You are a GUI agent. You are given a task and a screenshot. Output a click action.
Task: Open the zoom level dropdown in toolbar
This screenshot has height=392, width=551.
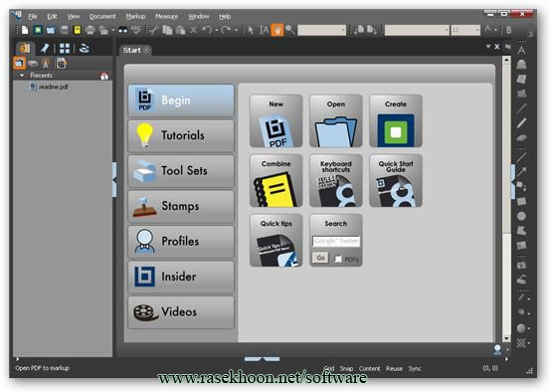[x=321, y=30]
